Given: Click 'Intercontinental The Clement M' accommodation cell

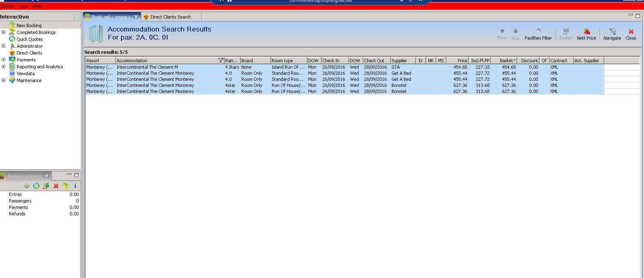Looking at the screenshot, I should click(x=170, y=67).
